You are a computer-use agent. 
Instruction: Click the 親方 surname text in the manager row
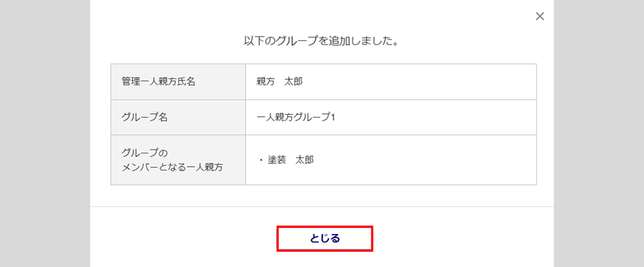click(266, 82)
